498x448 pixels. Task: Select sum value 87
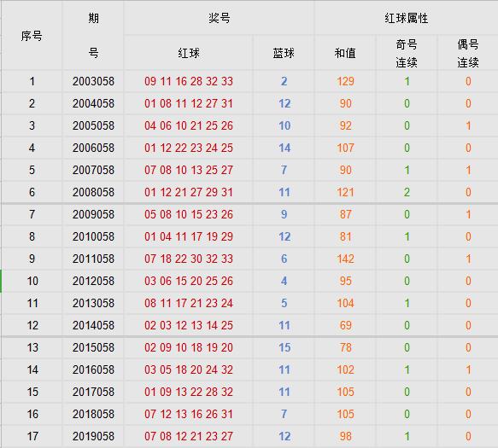pos(345,214)
